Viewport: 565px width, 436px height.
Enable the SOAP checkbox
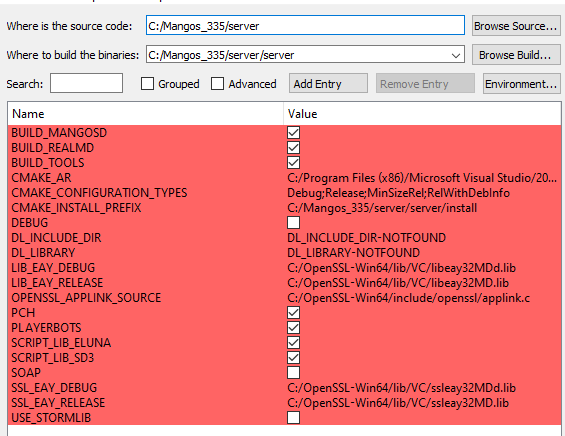pos(293,372)
